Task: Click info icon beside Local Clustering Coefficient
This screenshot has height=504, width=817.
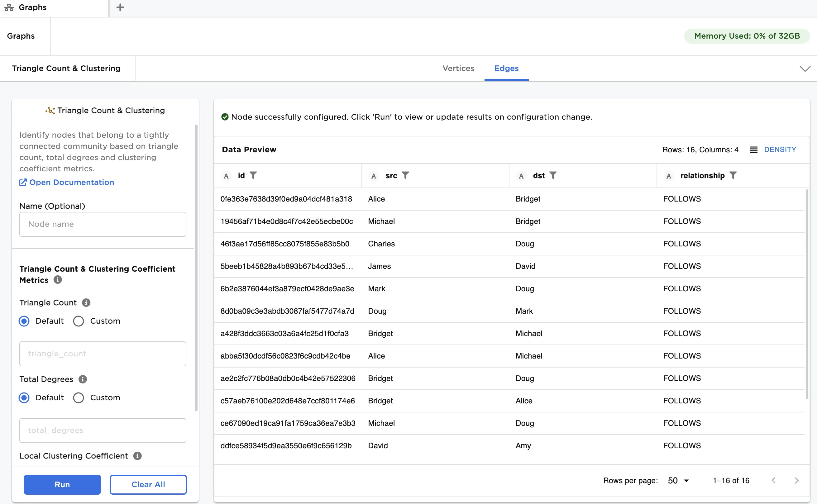Action: (x=137, y=456)
